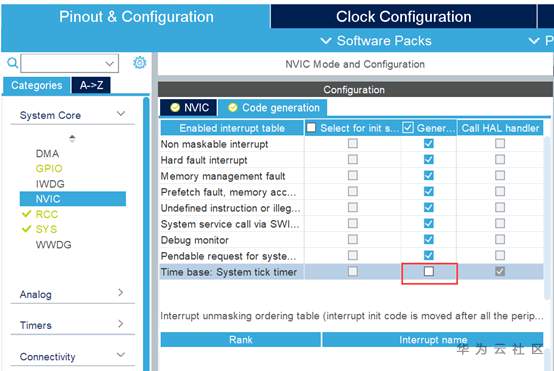Click the Rank column header
This screenshot has height=371, width=554.
pyautogui.click(x=241, y=340)
